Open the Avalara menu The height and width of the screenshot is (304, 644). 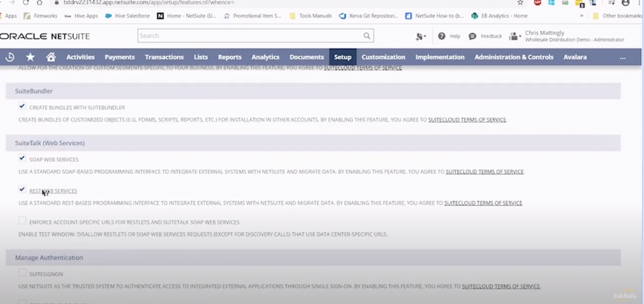(x=575, y=57)
